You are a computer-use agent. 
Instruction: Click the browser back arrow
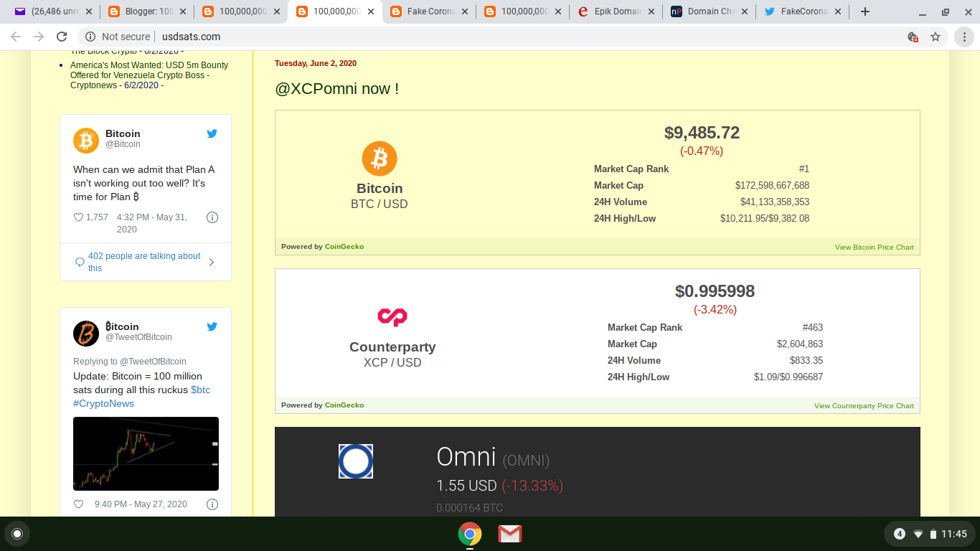coord(16,37)
